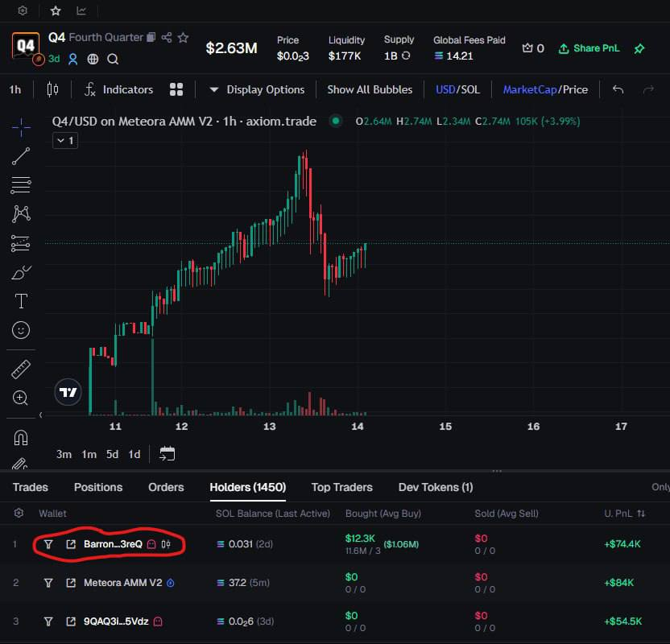
Task: Switch to the Orders tab
Action: (166, 487)
